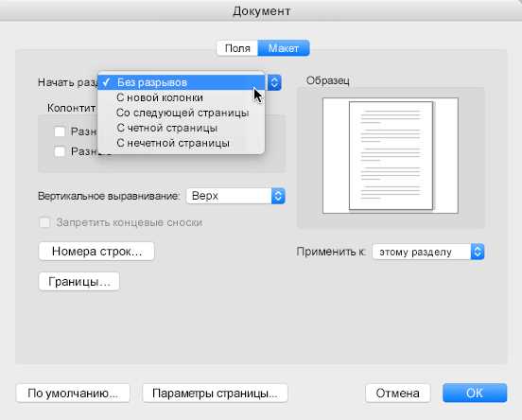Toggle the first Разн... header/footer checkbox
522x420 pixels.
pos(60,131)
